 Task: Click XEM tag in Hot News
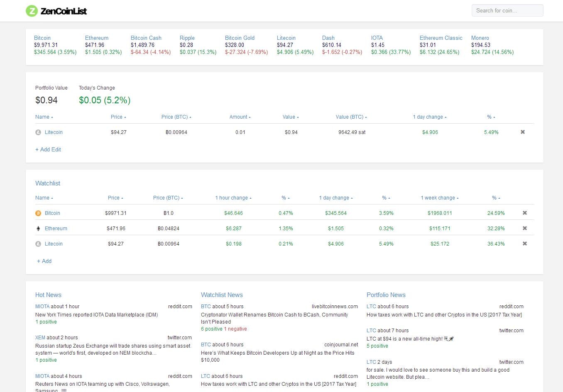pos(40,338)
